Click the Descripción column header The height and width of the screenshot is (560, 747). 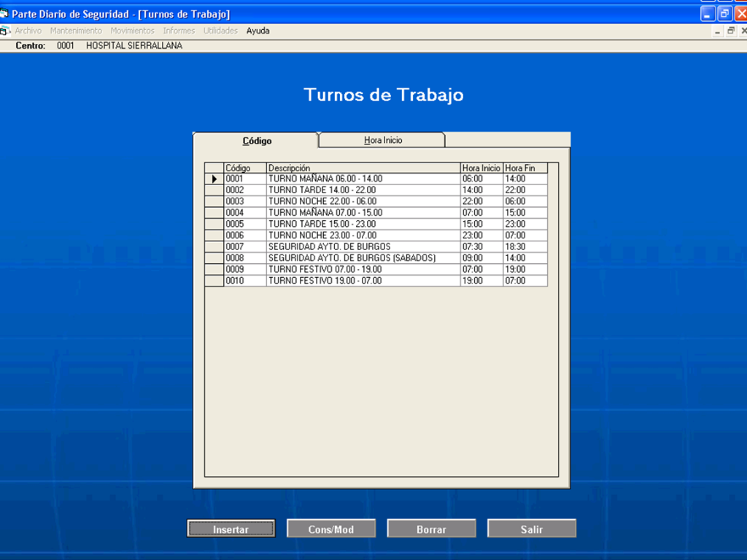[363, 168]
